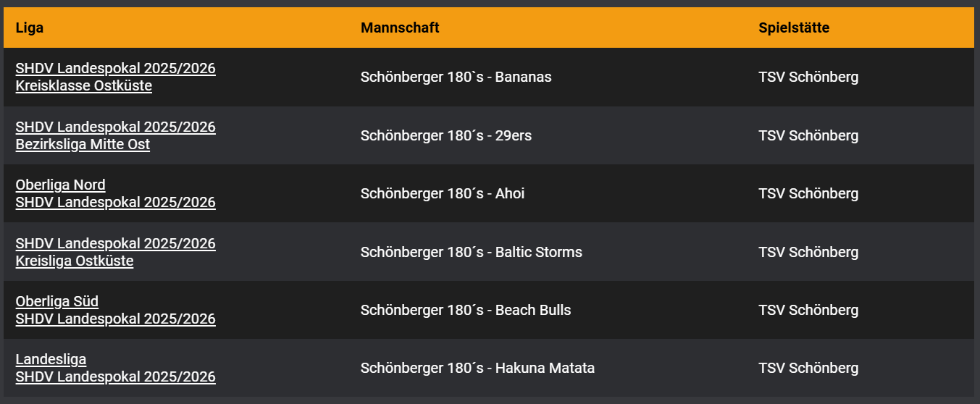Click the Liga column header
The image size is (980, 404).
pos(29,28)
